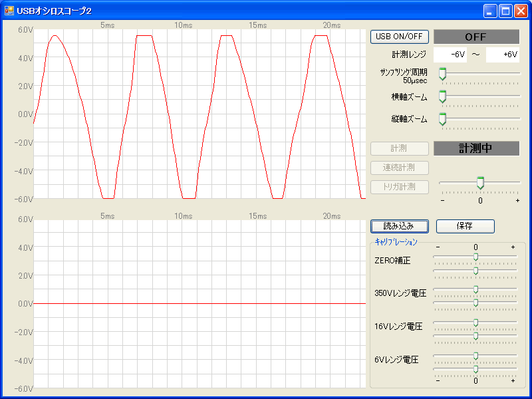Click the 計測中 status display
This screenshot has height=399, width=532.
[x=476, y=148]
